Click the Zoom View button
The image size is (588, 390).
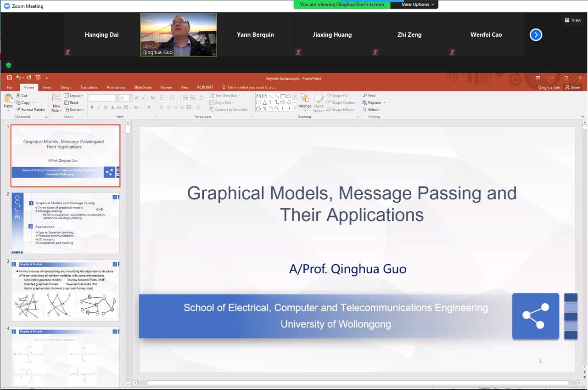point(573,20)
